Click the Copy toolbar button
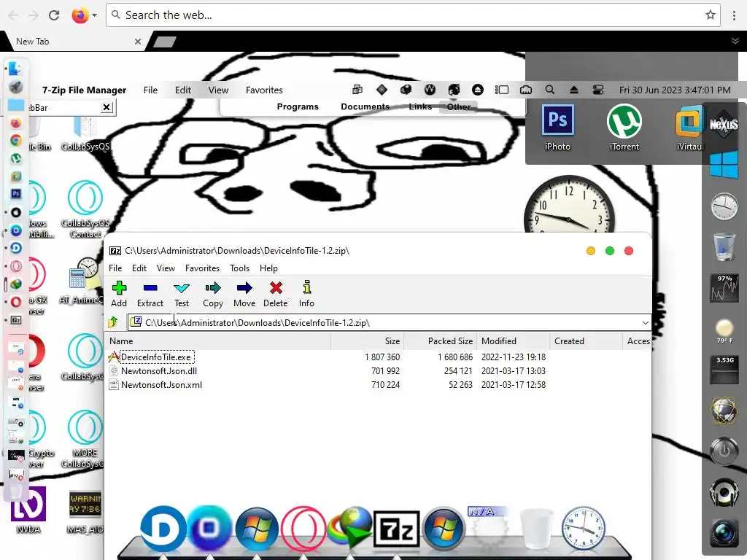Viewport: 747px width, 560px height. 213,294
